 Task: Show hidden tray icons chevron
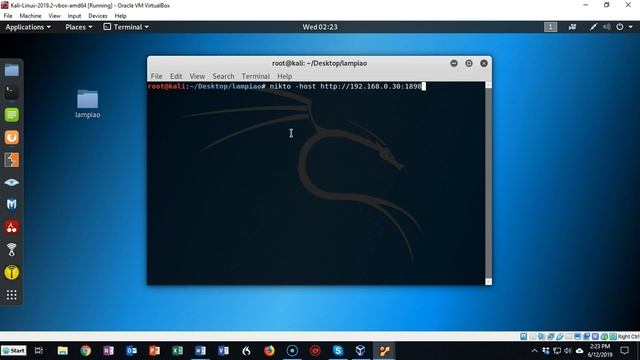[534, 351]
